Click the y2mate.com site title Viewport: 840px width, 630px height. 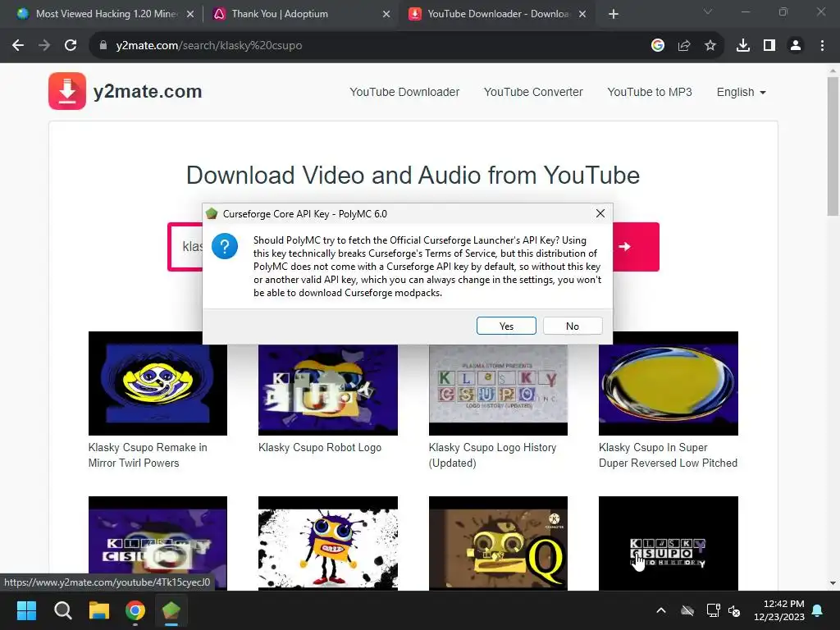click(x=148, y=92)
